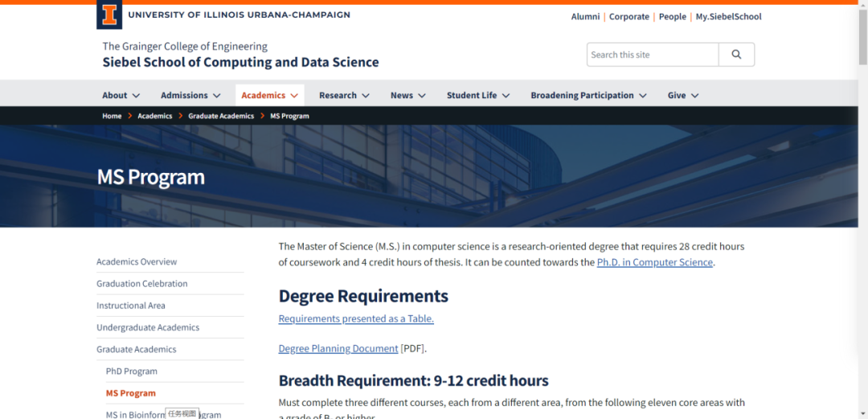Open the Research navigation item

coord(338,96)
